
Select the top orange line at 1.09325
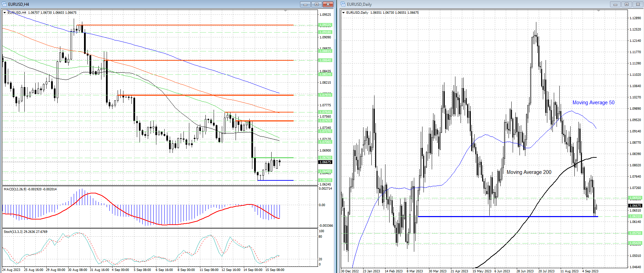tap(185, 25)
